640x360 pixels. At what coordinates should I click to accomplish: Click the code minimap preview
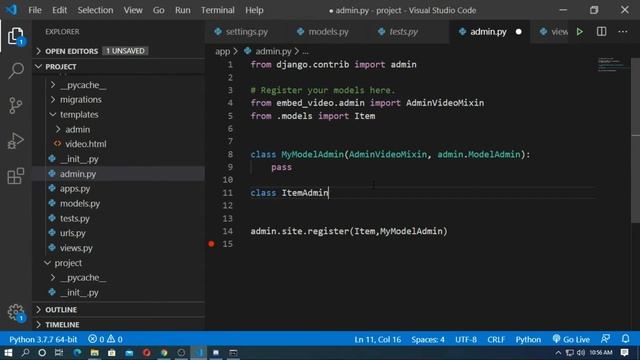coord(611,64)
